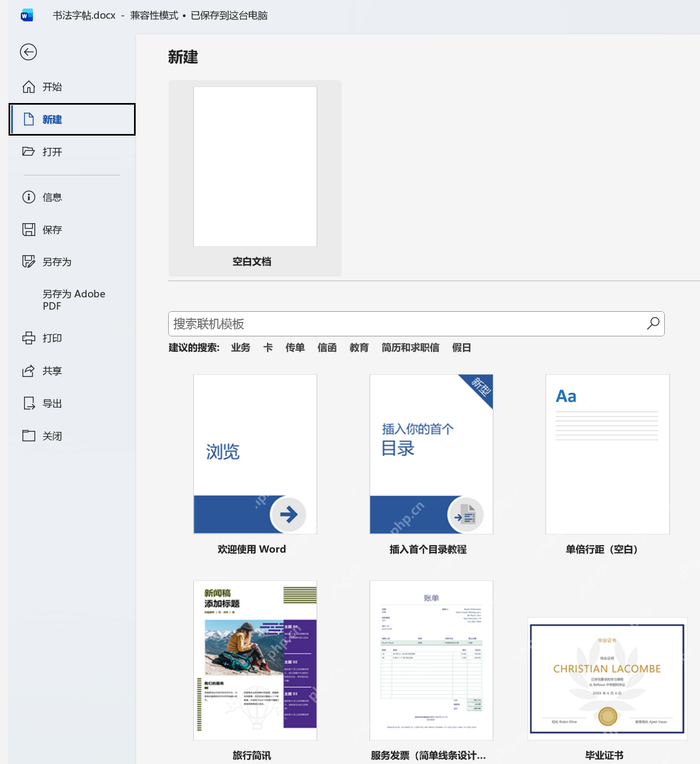This screenshot has height=764, width=700.
Task: Click the 建议的搜索 label
Action: coord(194,348)
